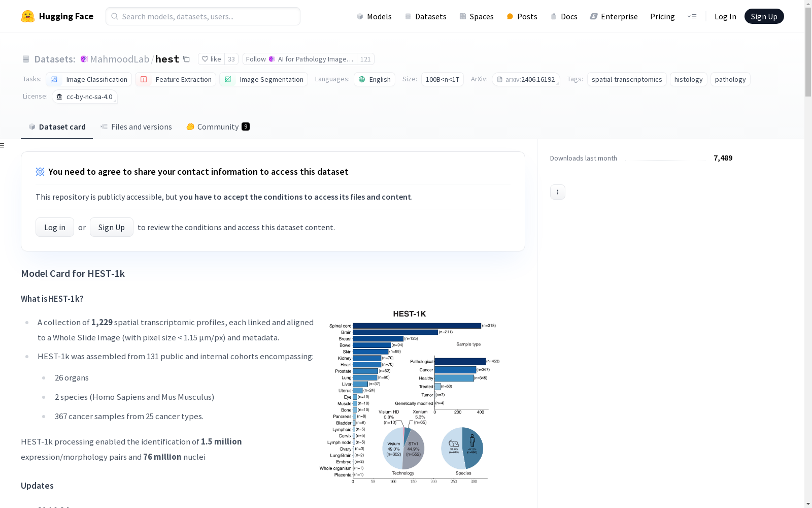Image resolution: width=812 pixels, height=508 pixels.
Task: Focus the search models, datasets, users field
Action: (x=203, y=16)
